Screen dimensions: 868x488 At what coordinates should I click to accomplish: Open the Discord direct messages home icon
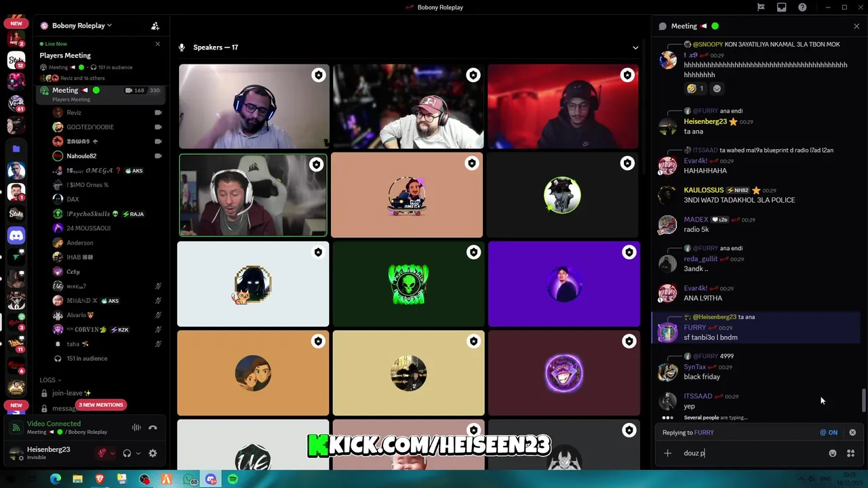(x=16, y=235)
